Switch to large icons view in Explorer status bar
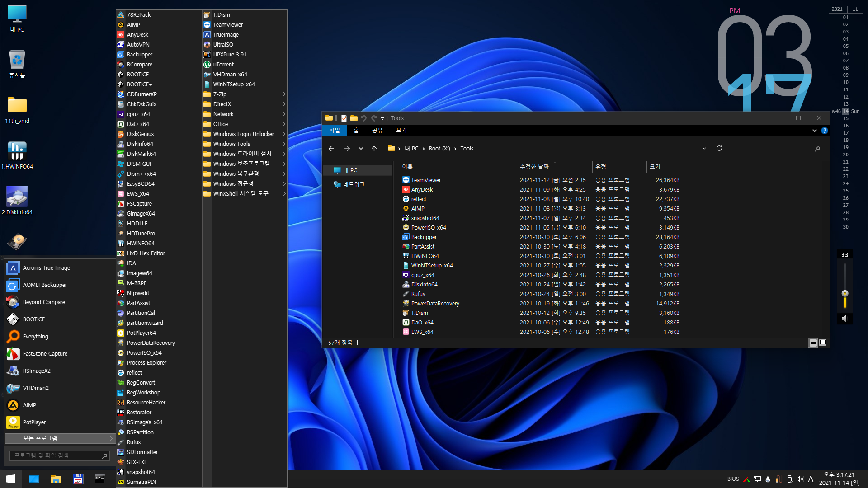This screenshot has height=488, width=868. point(823,343)
